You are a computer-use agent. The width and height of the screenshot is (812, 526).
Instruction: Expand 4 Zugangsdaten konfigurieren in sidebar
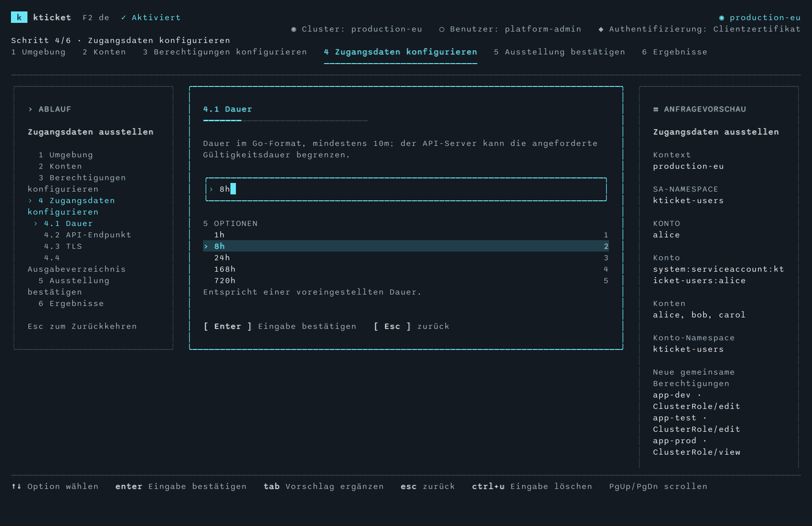(x=71, y=206)
